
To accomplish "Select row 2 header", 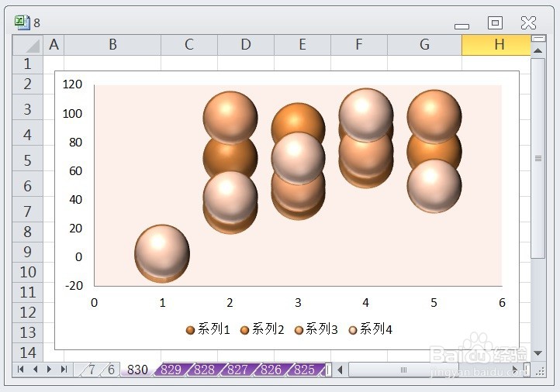I will tap(27, 84).
